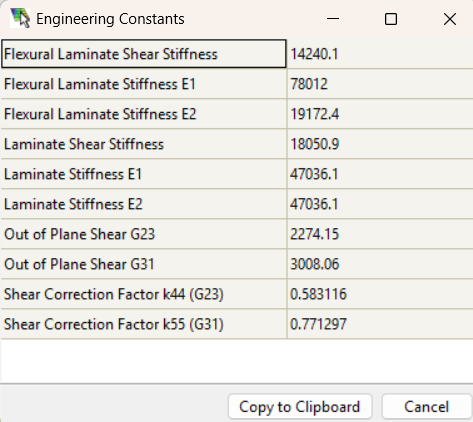The image size is (473, 422).
Task: Close the Engineering Constants dialog
Action: (x=450, y=19)
